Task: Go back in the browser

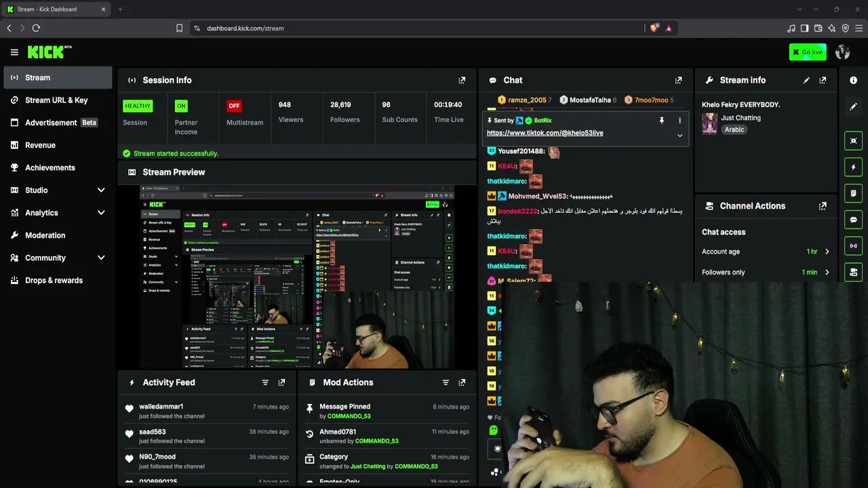Action: (9, 28)
